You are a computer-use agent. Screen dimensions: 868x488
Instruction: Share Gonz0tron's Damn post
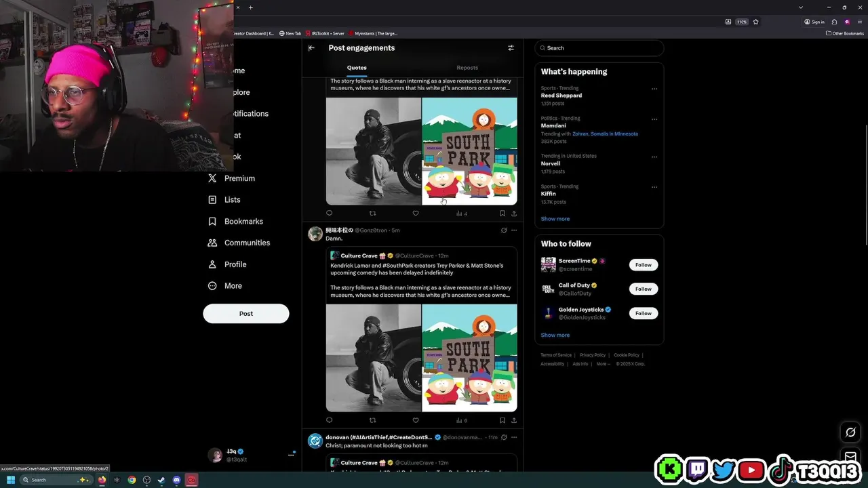(x=514, y=420)
